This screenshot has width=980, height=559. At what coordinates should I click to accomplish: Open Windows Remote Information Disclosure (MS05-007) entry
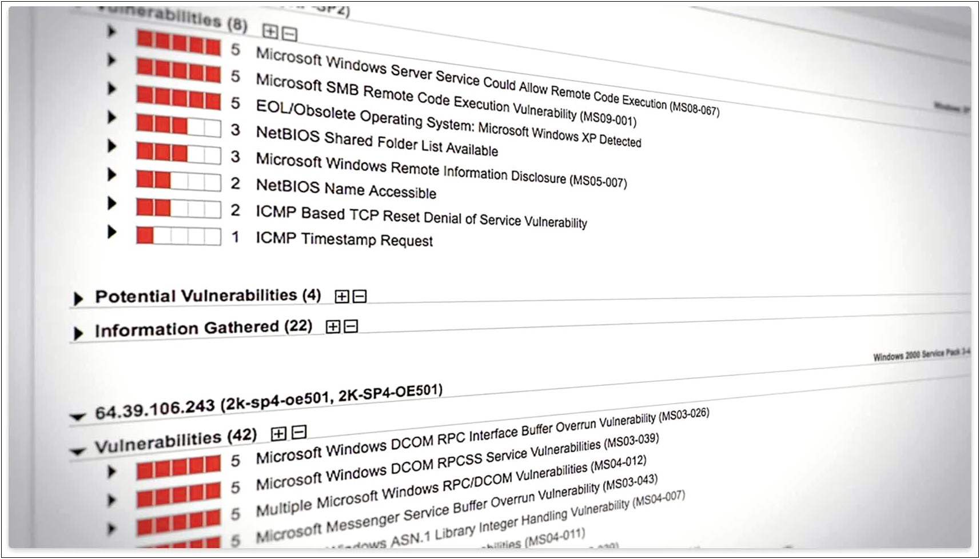441,170
